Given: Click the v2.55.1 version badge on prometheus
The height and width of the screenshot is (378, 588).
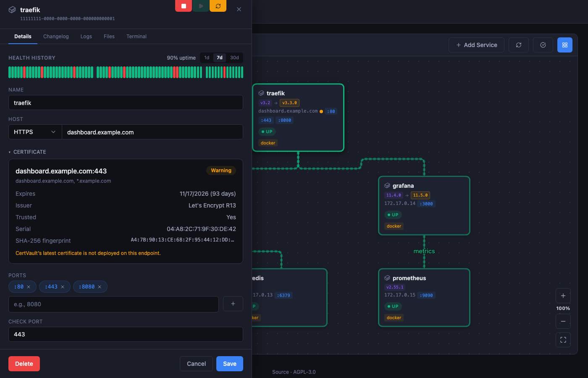Looking at the screenshot, I should 395,287.
